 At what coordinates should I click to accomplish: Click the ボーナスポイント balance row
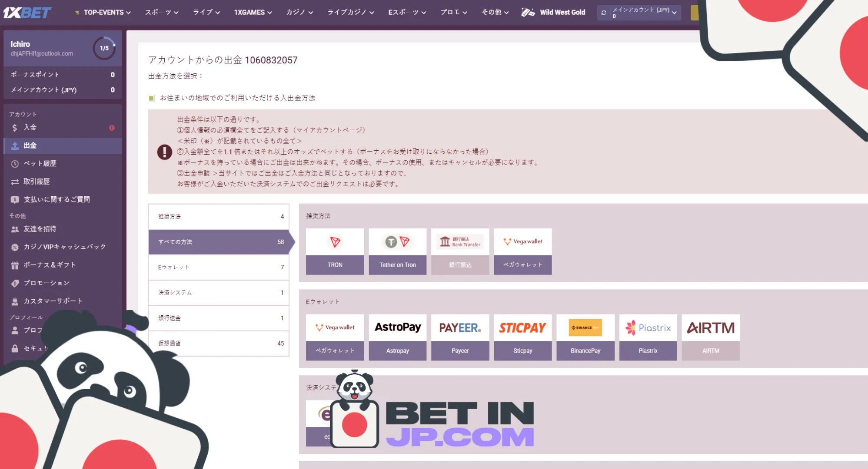(x=63, y=75)
